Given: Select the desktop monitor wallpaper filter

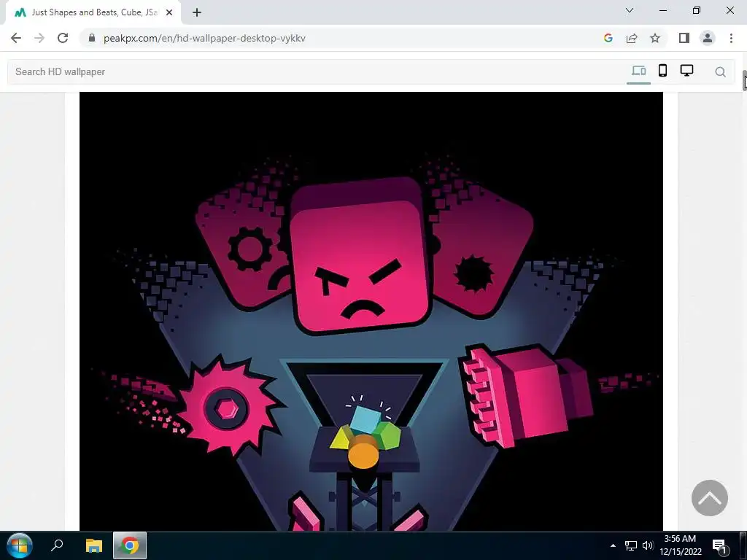Looking at the screenshot, I should (x=686, y=71).
